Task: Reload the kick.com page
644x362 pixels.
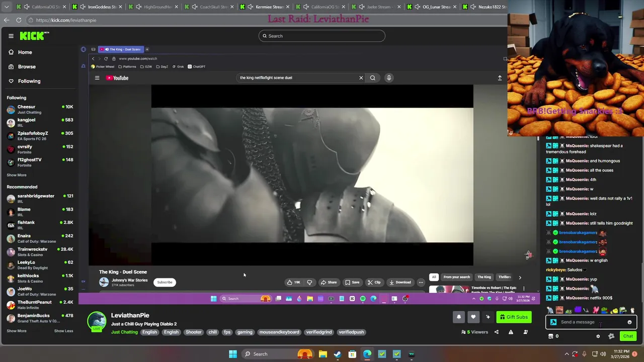Action: pyautogui.click(x=19, y=20)
